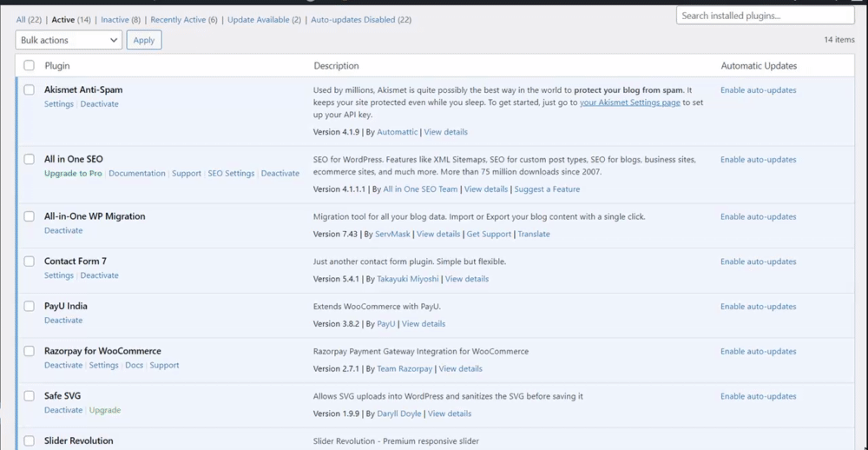
Task: Click Safe SVG Upgrade link
Action: click(x=105, y=410)
